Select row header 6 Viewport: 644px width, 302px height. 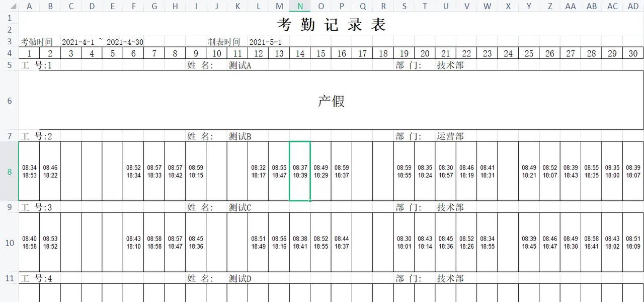[x=9, y=101]
